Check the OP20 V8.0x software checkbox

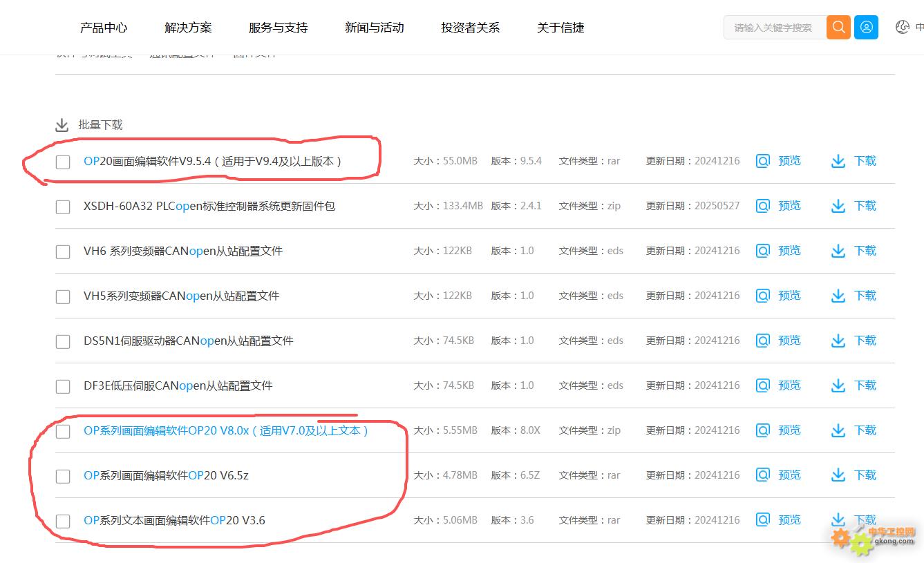pos(63,432)
